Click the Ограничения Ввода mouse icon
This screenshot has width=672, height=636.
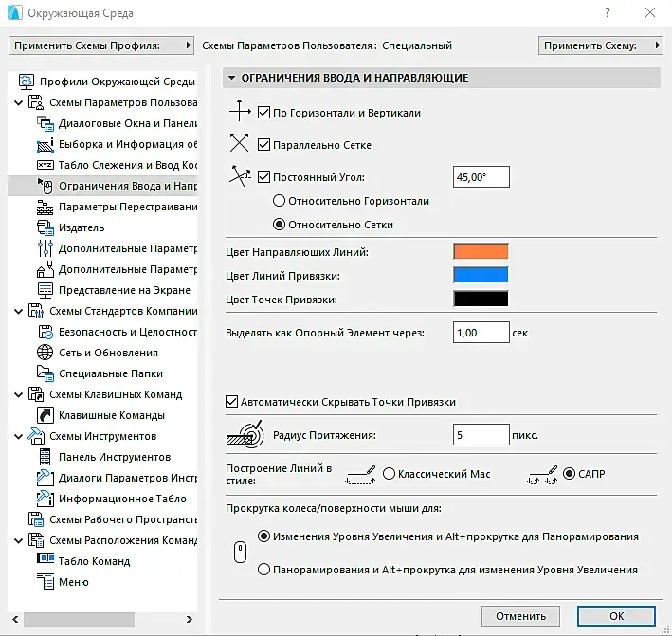(x=45, y=186)
